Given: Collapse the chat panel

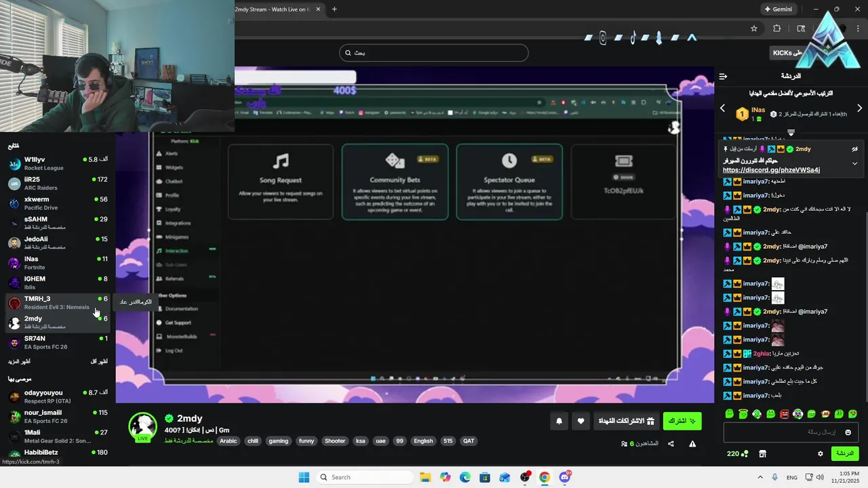Looking at the screenshot, I should coord(723,76).
